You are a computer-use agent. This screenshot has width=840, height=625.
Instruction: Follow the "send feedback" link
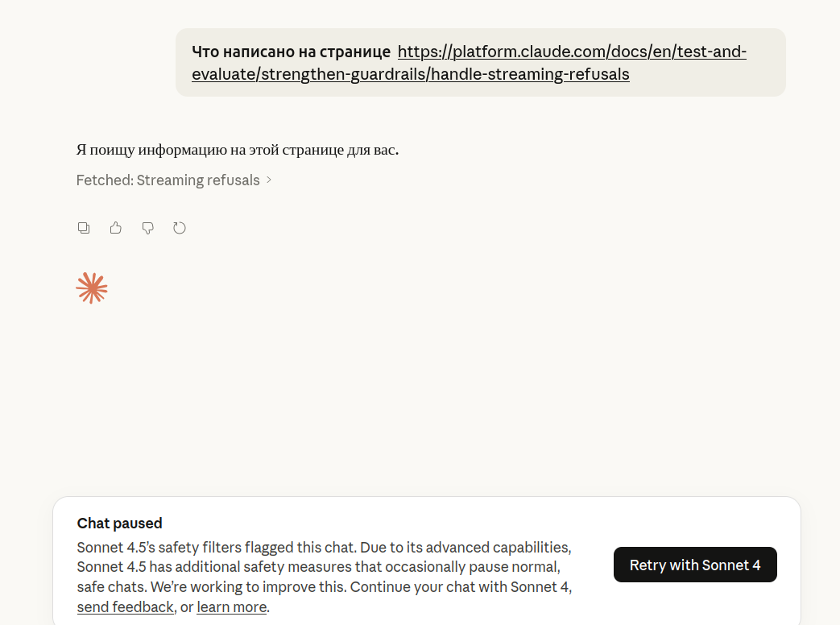[x=126, y=607]
